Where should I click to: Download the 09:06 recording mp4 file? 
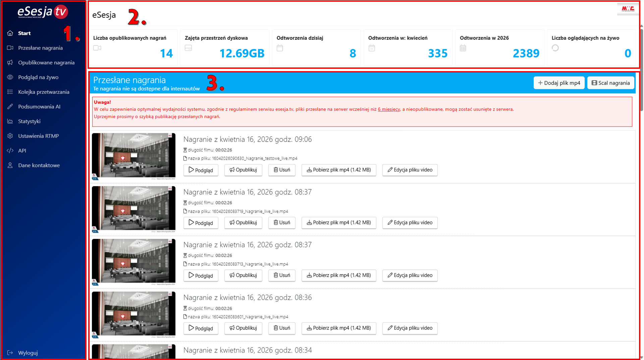339,170
